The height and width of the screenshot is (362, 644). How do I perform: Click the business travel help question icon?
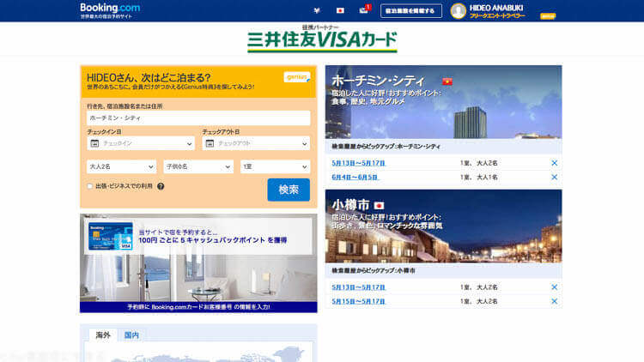point(161,186)
